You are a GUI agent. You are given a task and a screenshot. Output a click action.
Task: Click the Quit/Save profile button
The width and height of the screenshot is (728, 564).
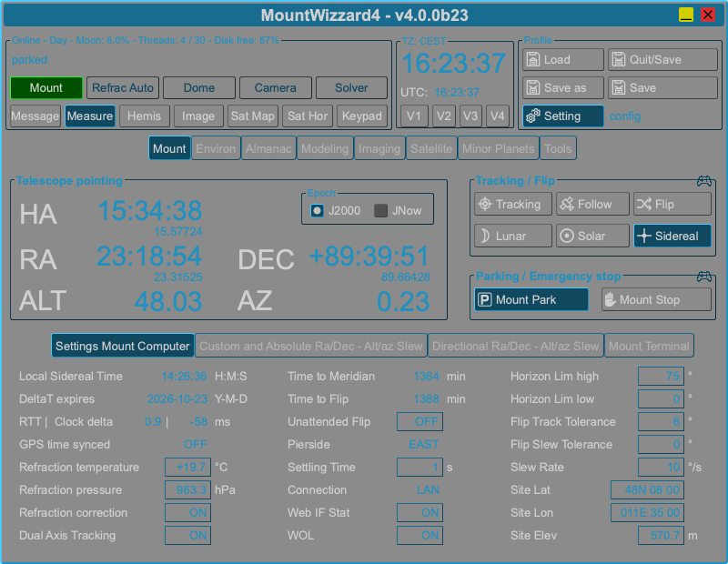tap(663, 59)
